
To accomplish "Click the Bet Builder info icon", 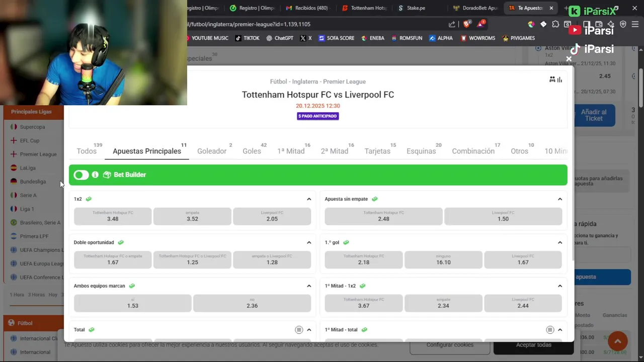I will 95,174.
